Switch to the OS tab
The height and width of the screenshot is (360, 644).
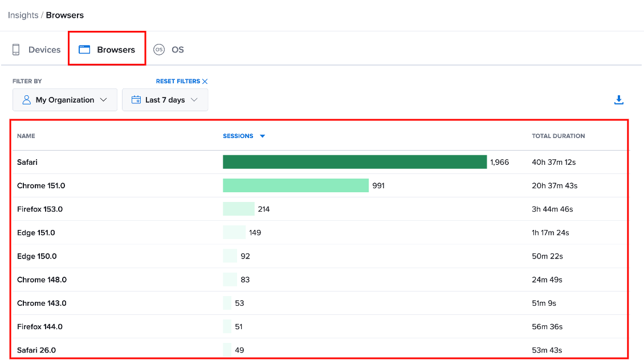point(169,50)
